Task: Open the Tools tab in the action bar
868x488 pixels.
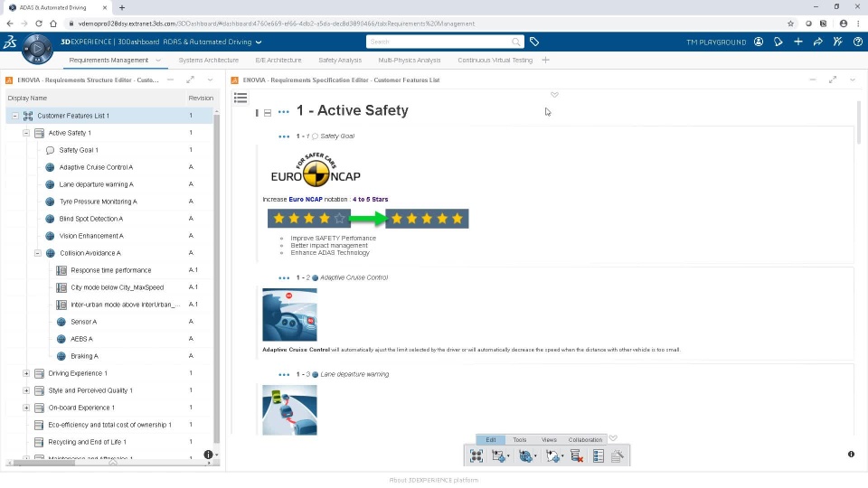Action: tap(519, 440)
